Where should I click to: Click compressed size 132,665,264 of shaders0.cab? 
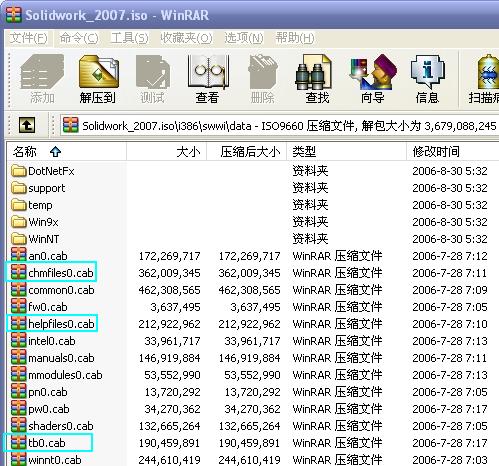pos(249,426)
